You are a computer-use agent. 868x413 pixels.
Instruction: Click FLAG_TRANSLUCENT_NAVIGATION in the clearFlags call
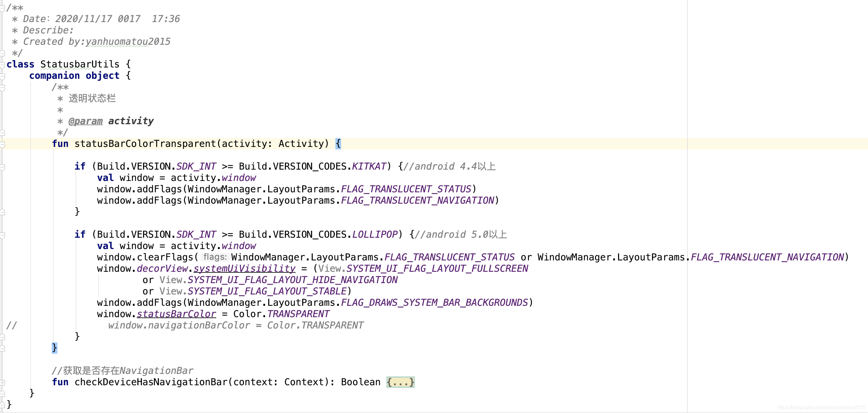pyautogui.click(x=767, y=257)
